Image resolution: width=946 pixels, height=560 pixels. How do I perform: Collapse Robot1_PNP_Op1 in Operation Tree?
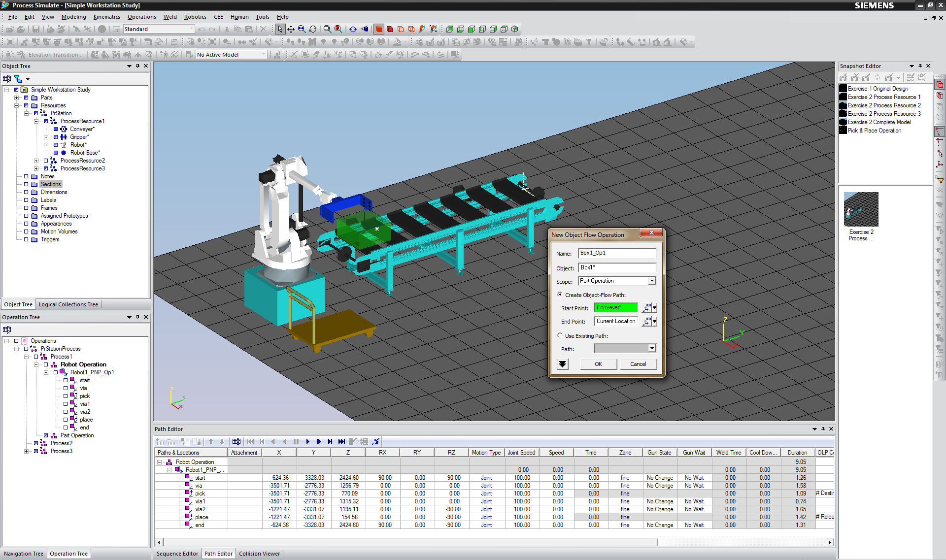(46, 372)
